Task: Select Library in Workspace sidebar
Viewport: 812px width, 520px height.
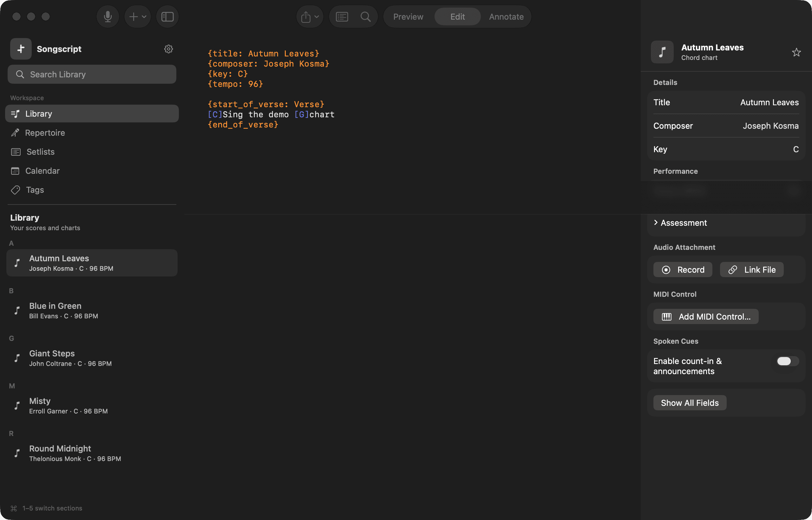Action: coord(92,114)
